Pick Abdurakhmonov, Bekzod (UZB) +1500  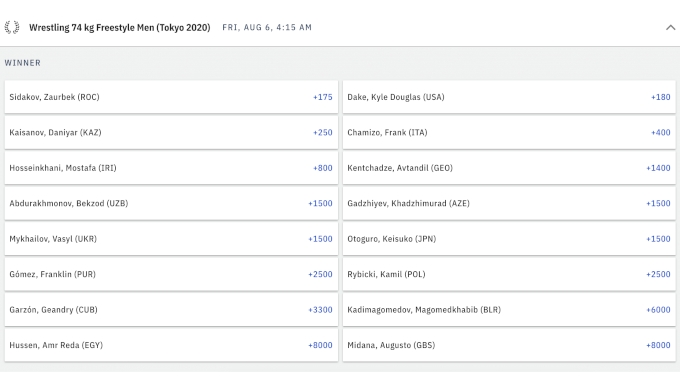(x=171, y=203)
